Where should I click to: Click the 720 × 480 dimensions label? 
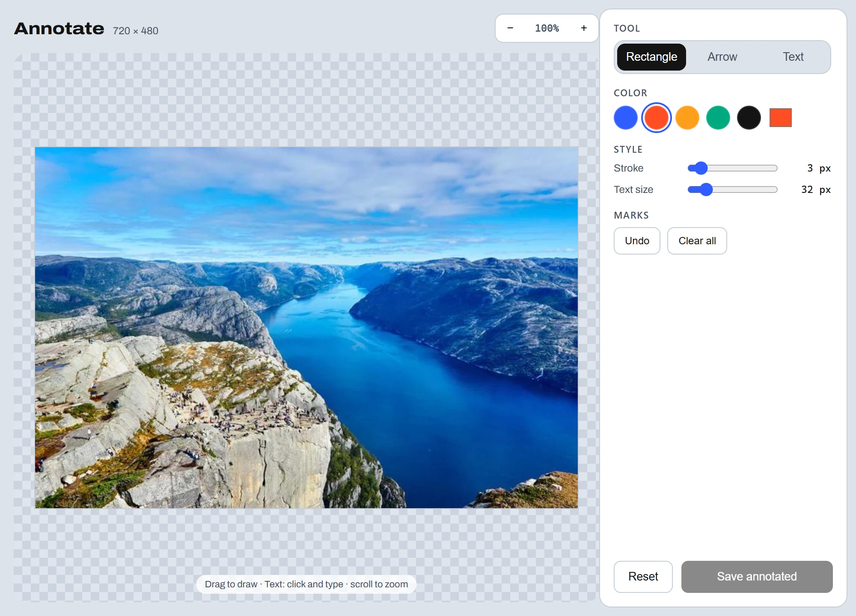click(x=136, y=31)
